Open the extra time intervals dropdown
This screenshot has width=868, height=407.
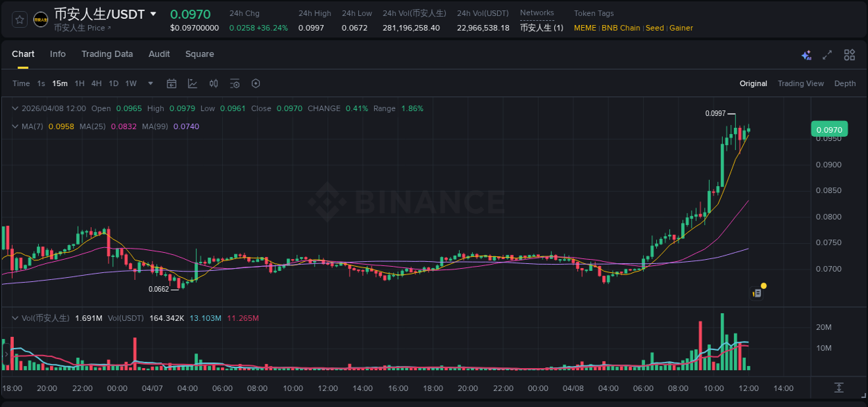(149, 83)
